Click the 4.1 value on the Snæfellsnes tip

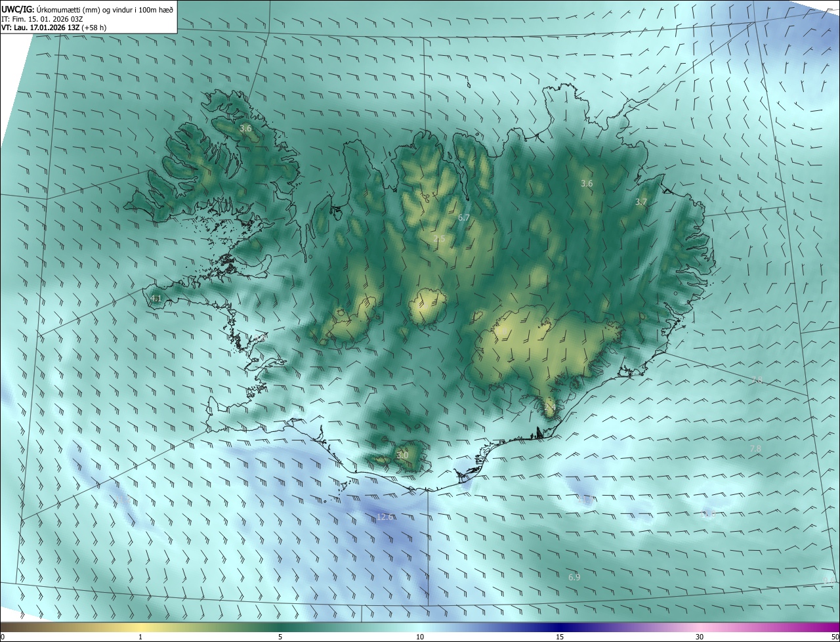156,299
